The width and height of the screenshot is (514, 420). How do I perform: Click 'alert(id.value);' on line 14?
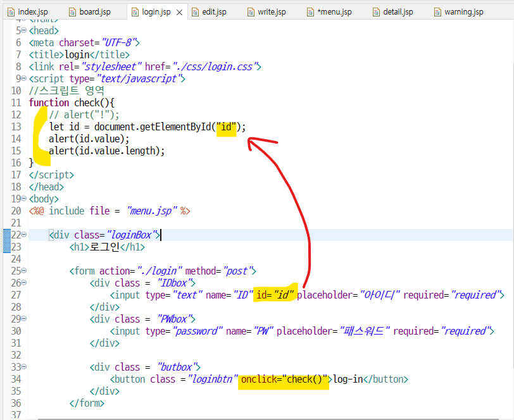click(x=89, y=139)
